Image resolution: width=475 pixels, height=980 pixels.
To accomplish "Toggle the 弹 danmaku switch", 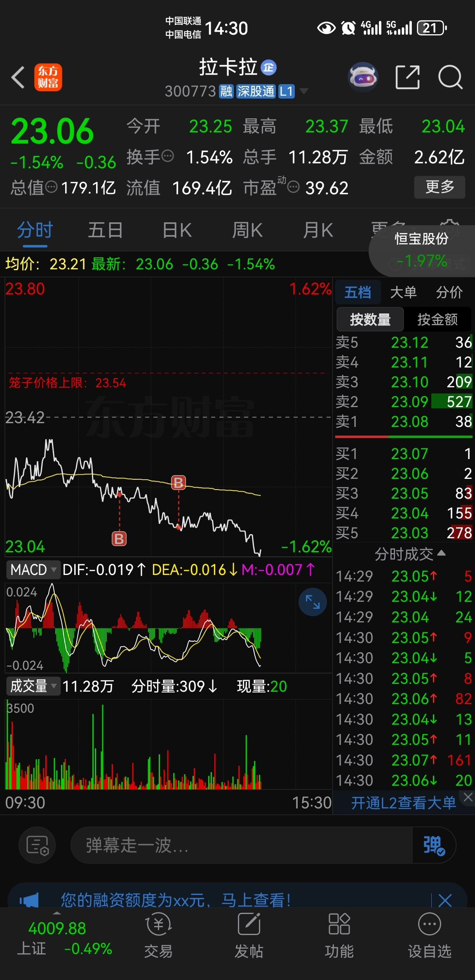I will [434, 845].
